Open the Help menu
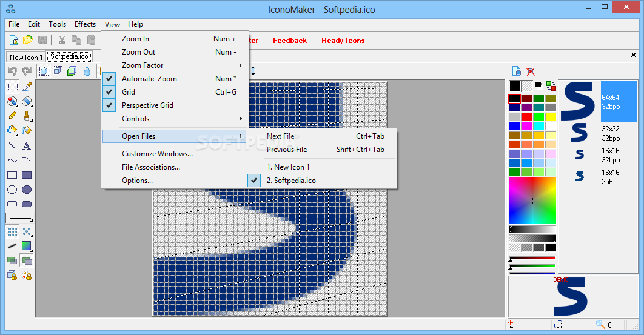The image size is (644, 335). click(135, 24)
